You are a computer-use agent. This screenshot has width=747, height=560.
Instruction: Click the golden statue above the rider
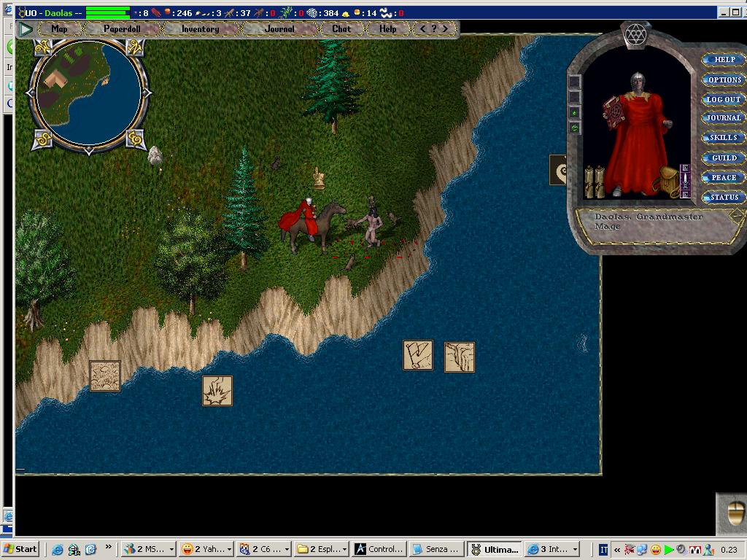coord(318,179)
